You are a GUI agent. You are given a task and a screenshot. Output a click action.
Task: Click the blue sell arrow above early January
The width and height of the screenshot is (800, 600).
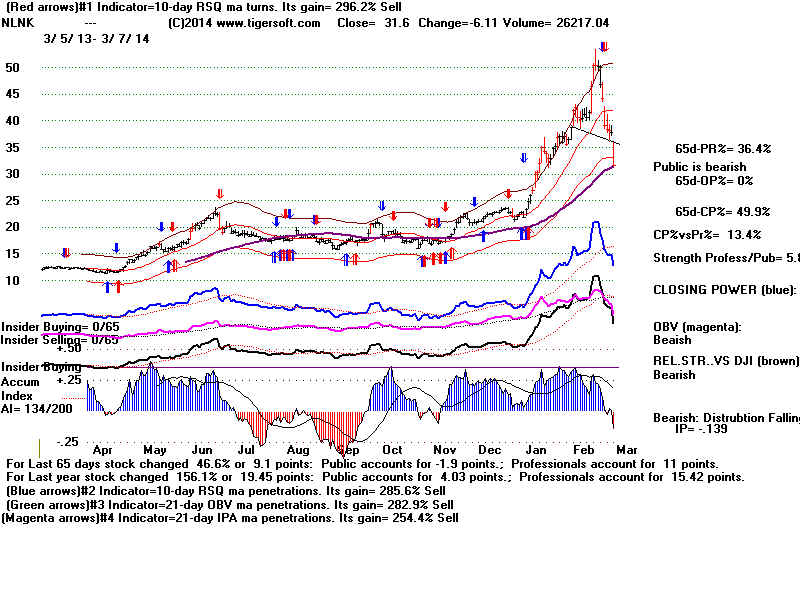(x=523, y=158)
